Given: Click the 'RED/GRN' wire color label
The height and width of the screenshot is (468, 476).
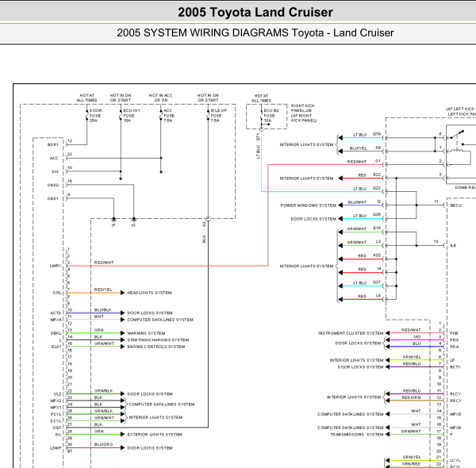Looking at the screenshot, I should (x=411, y=397).
